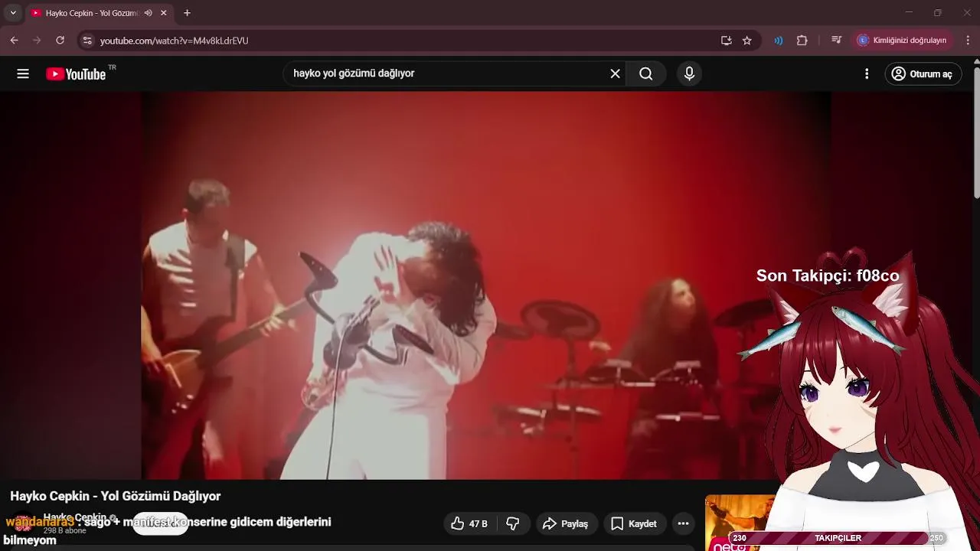The height and width of the screenshot is (551, 980).
Task: Open the YouTube hamburger guide menu
Action: 23,73
